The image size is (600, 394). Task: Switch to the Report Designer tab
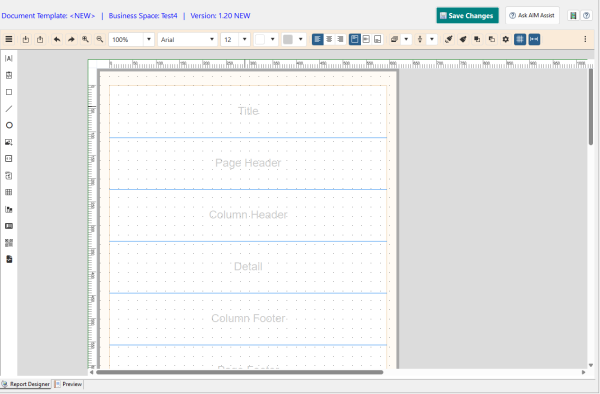(x=26, y=384)
